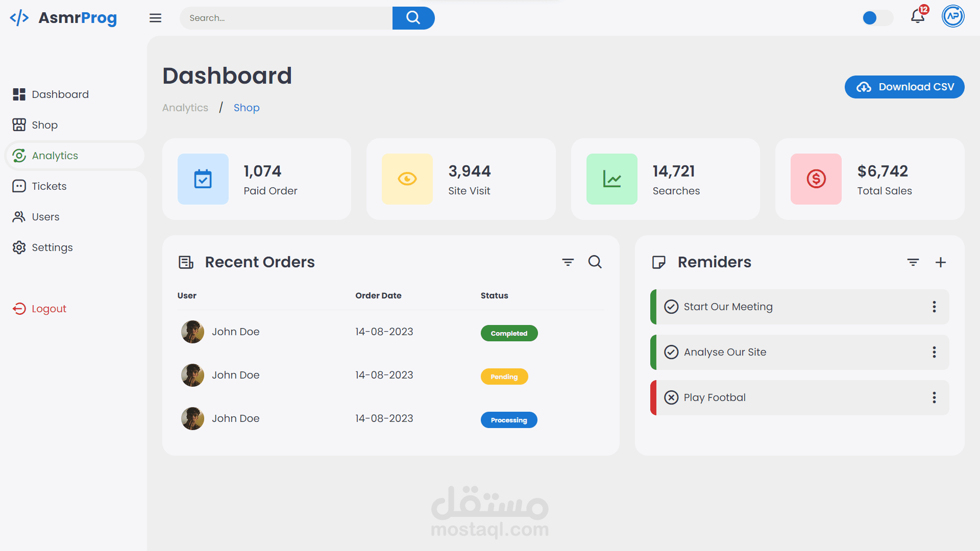This screenshot has height=551, width=980.
Task: Select Analytics in the sidebar
Action: pos(75,156)
